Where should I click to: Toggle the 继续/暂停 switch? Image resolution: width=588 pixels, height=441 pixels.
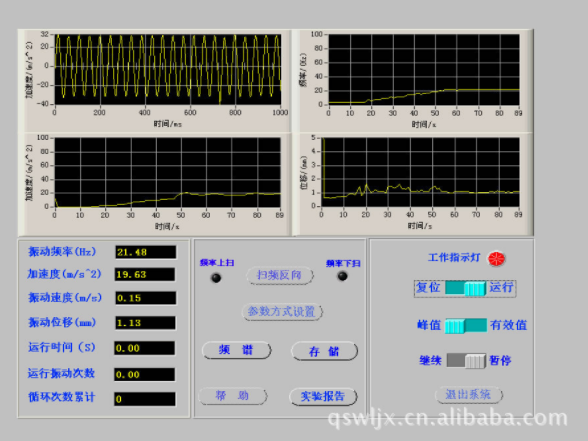tap(466, 361)
